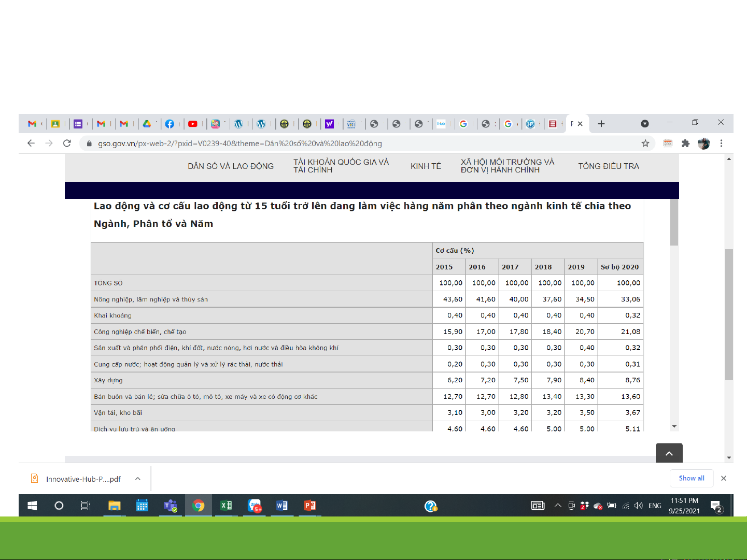Click Show all downloads button

click(x=692, y=478)
